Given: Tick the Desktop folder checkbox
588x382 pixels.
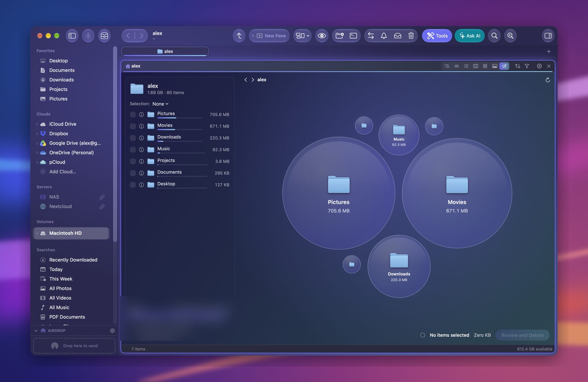Looking at the screenshot, I should [x=133, y=185].
